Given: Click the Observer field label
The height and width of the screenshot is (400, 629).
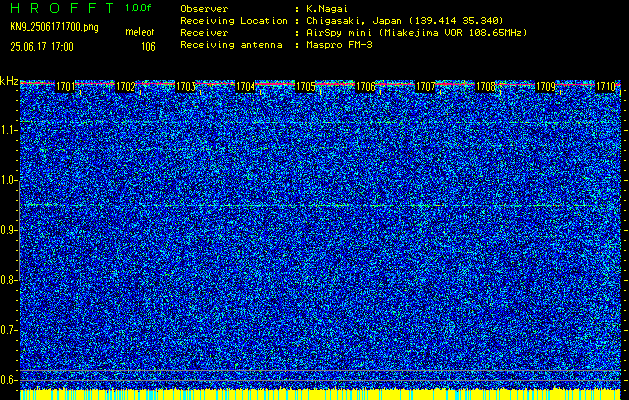Looking at the screenshot, I should [204, 9].
